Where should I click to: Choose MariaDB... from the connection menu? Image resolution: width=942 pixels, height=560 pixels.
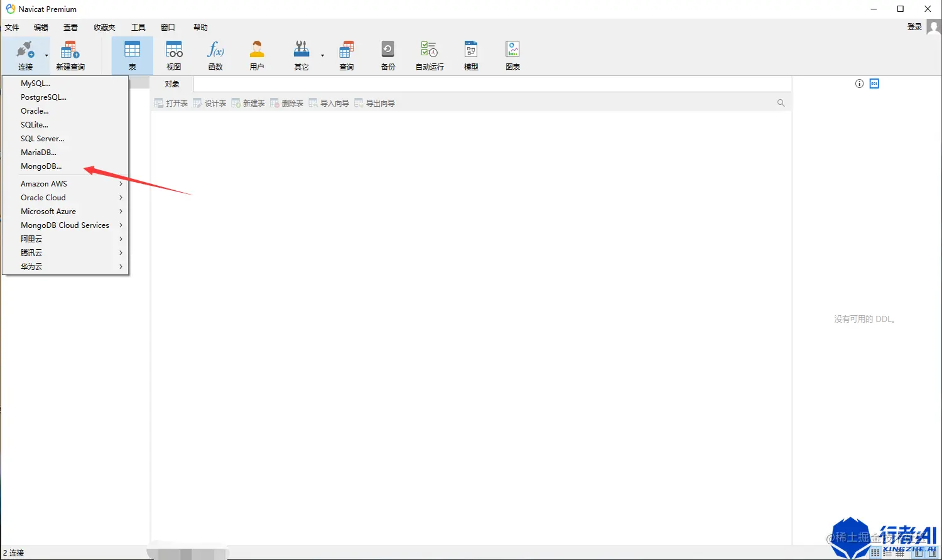pyautogui.click(x=65, y=153)
